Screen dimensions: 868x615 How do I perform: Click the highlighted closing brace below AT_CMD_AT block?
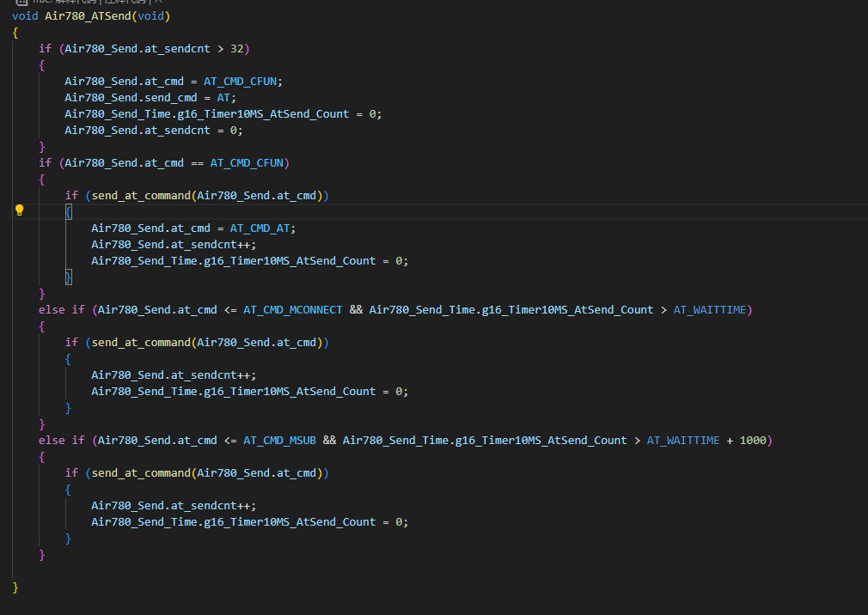click(68, 277)
